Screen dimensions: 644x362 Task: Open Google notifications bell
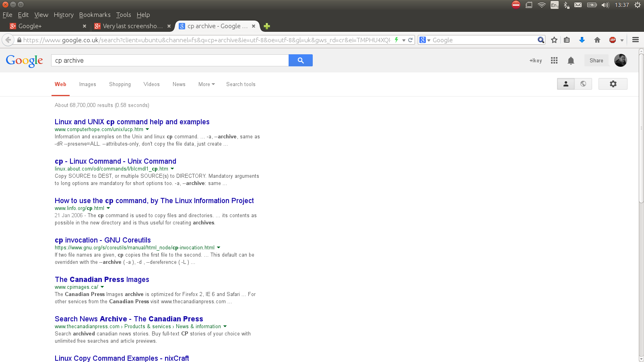[571, 60]
